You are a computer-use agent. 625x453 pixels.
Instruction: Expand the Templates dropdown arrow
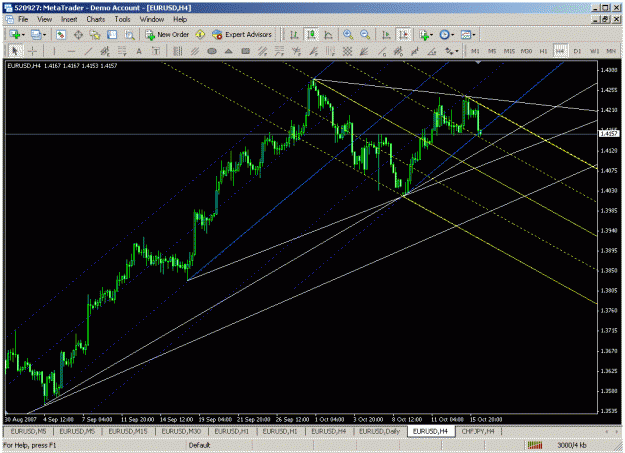click(474, 35)
